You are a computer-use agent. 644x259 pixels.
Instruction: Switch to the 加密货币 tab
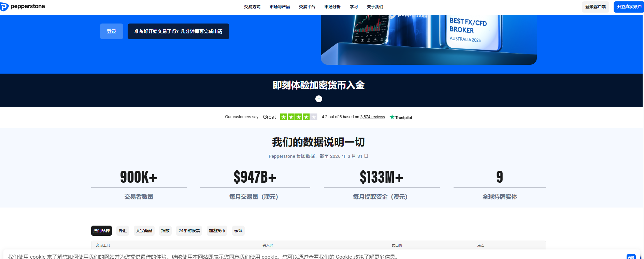tap(217, 231)
